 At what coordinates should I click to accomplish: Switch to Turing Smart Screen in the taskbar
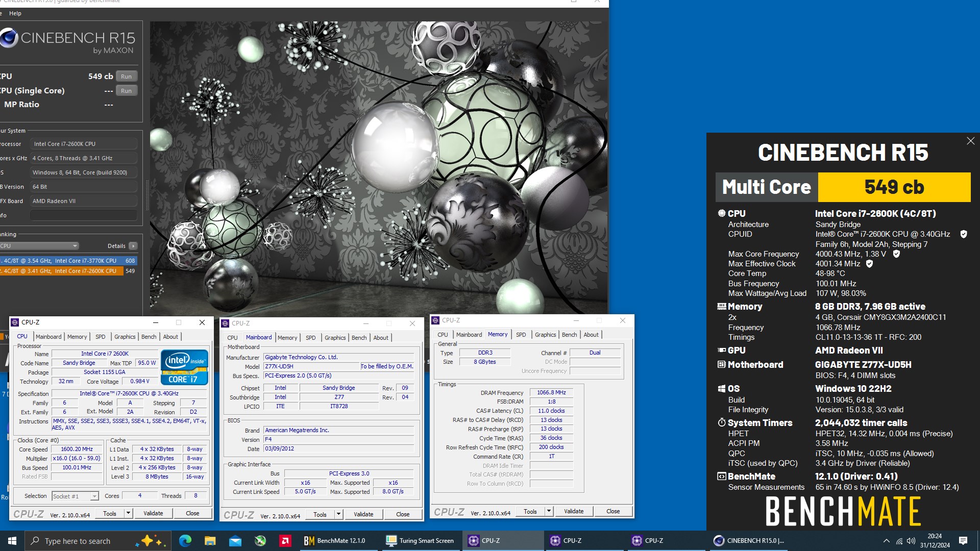coord(421,541)
